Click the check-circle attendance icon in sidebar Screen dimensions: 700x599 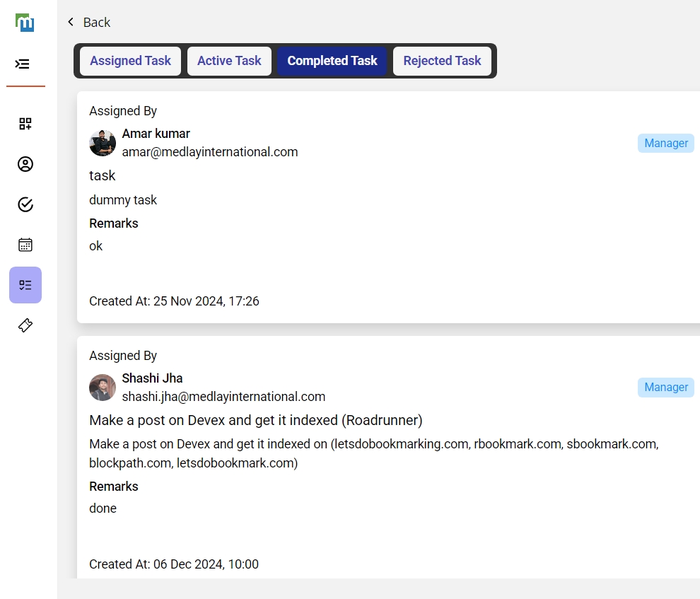[25, 204]
